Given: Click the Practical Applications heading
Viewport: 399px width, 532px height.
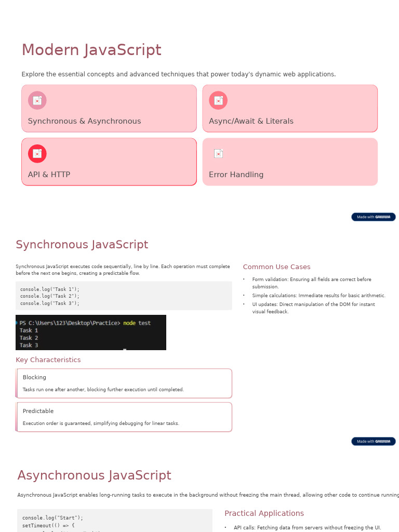Looking at the screenshot, I should point(264,513).
